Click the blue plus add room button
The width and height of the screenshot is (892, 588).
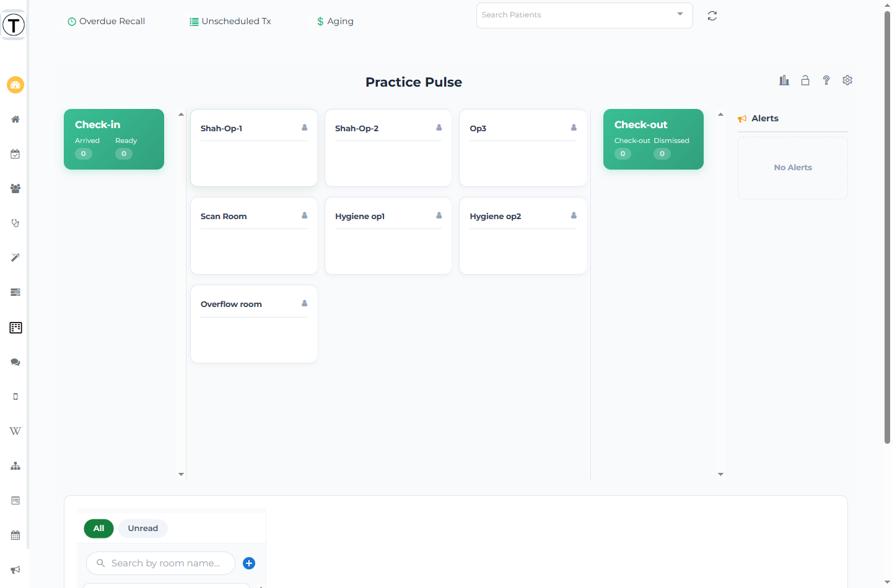[x=249, y=563]
